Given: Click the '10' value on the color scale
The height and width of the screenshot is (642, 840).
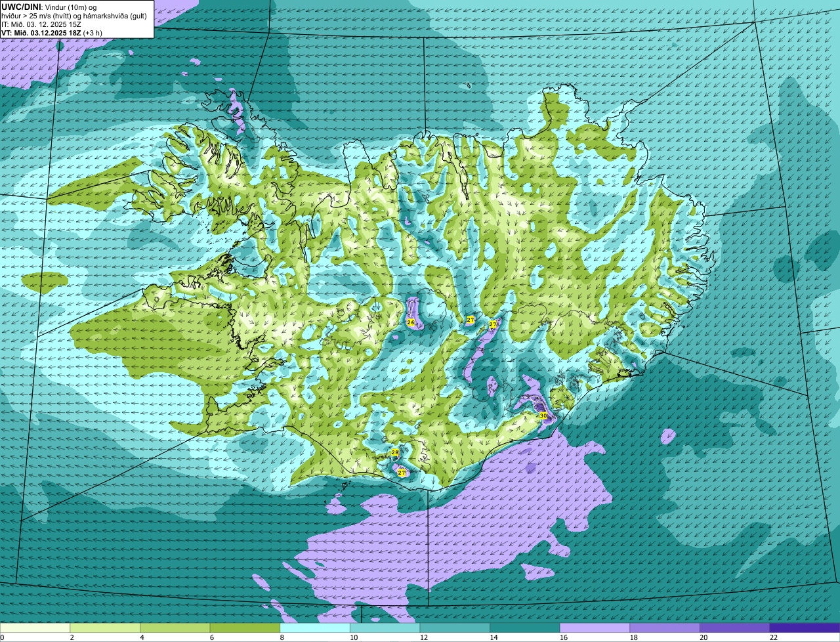Looking at the screenshot, I should coord(354,637).
